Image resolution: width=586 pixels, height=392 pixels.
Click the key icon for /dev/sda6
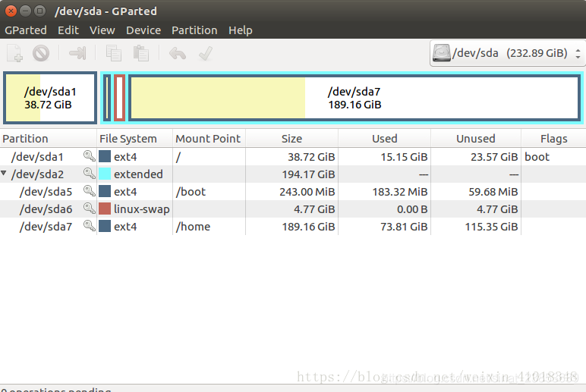[x=90, y=209]
